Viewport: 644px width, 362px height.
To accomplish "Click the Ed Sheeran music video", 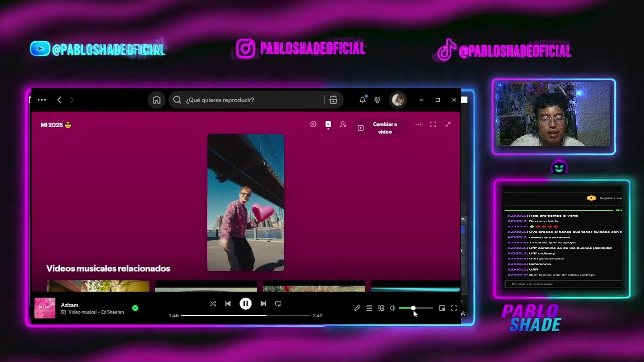I will pos(246,202).
